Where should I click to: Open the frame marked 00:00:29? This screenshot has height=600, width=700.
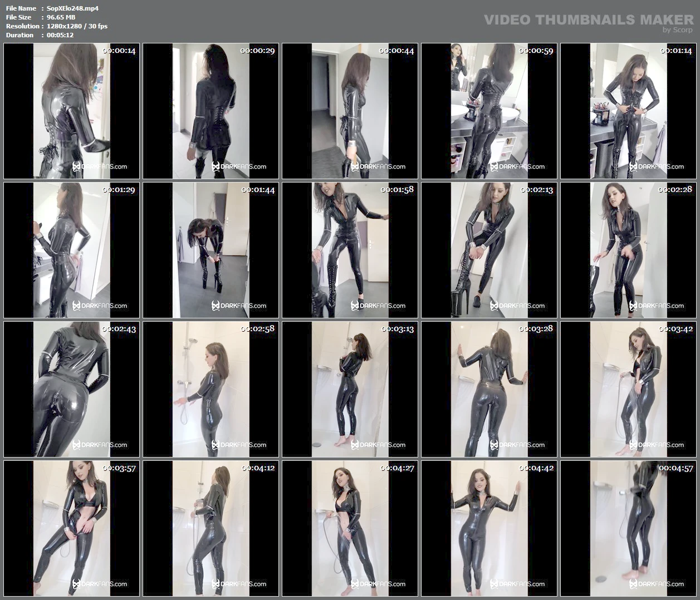(x=211, y=111)
